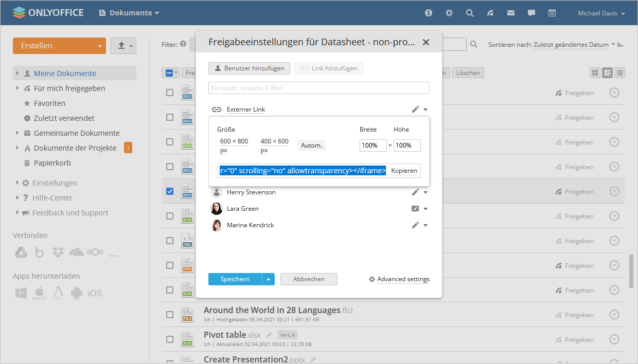Click the Benutzer, Gruppe, E-Mail field
The width and height of the screenshot is (638, 364).
319,88
